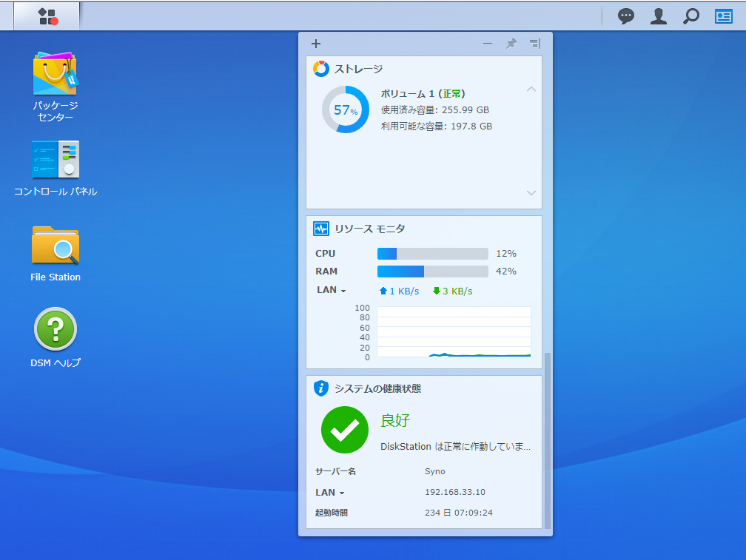This screenshot has height=560, width=746.
Task: Click the widget panel vertical scrollbar
Action: tap(548, 440)
